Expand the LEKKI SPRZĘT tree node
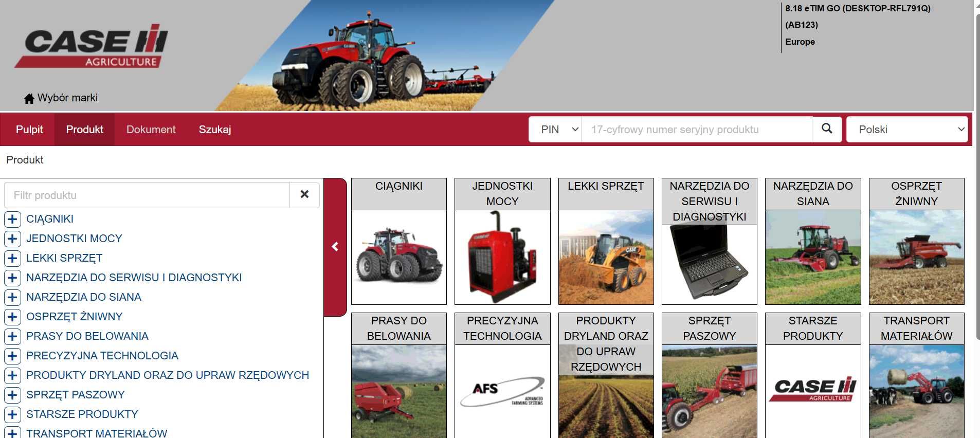Image resolution: width=980 pixels, height=438 pixels. (x=12, y=258)
